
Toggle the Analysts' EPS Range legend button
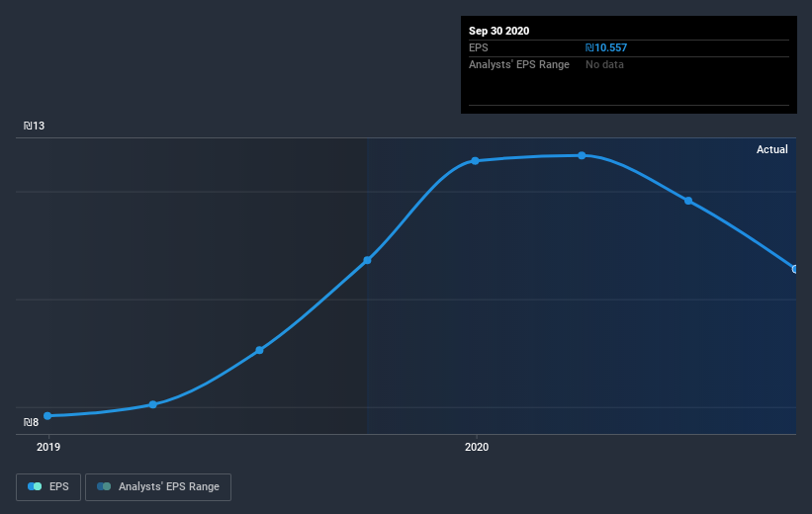click(158, 486)
